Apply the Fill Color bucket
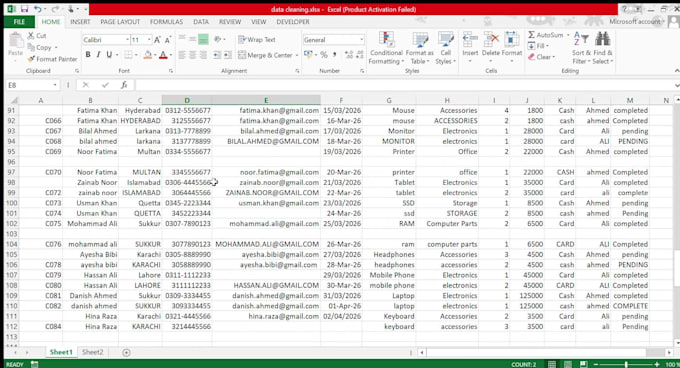 pos(147,55)
